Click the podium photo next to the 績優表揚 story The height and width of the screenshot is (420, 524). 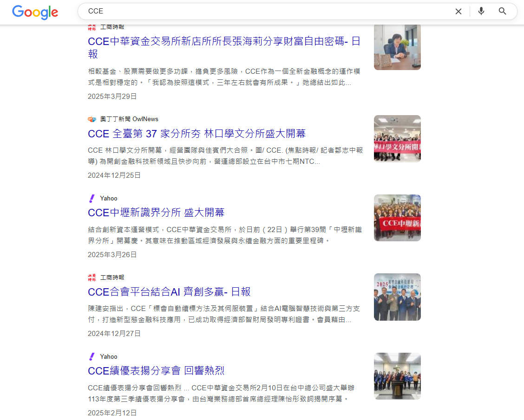pos(397,376)
